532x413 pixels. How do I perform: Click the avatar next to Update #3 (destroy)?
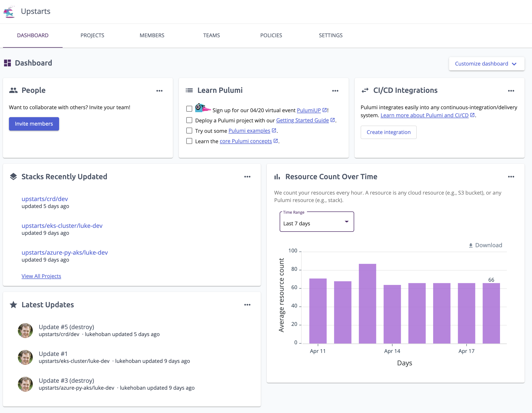pos(25,384)
